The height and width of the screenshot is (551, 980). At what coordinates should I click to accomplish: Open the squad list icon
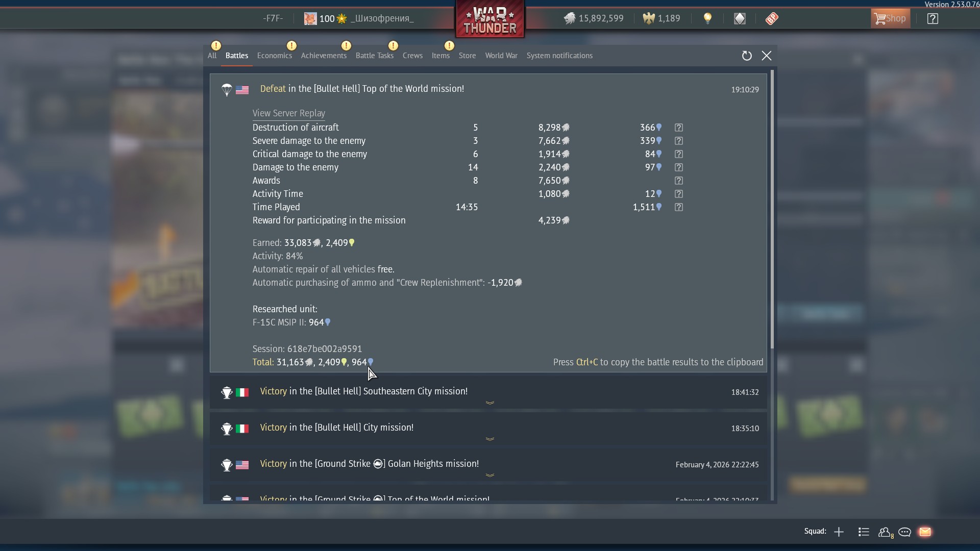click(864, 532)
